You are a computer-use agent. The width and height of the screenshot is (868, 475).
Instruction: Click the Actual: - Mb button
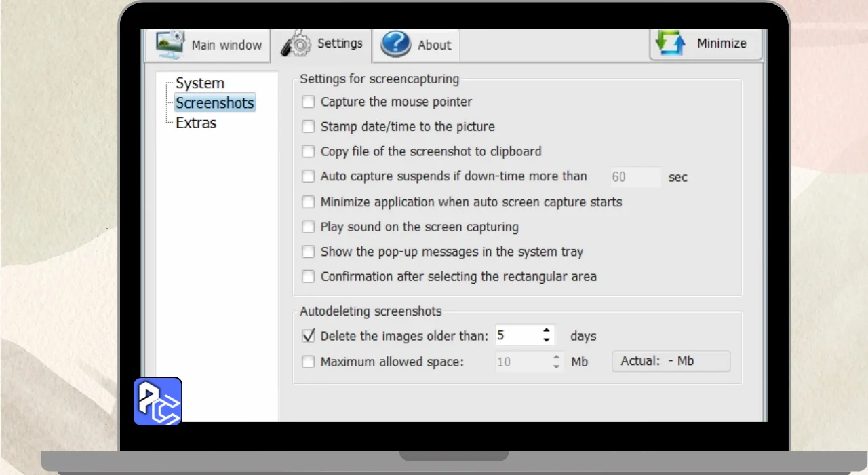click(671, 361)
